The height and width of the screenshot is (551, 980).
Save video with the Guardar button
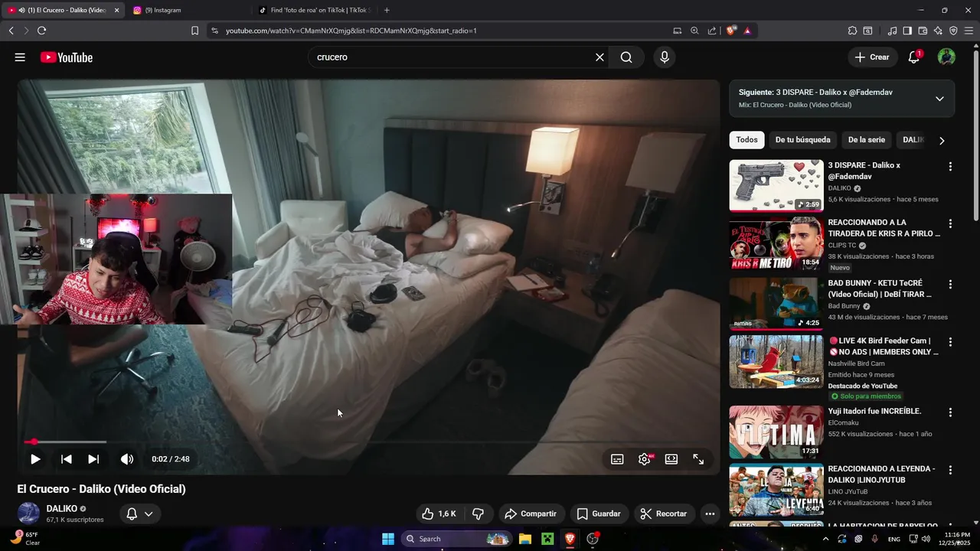tap(599, 514)
